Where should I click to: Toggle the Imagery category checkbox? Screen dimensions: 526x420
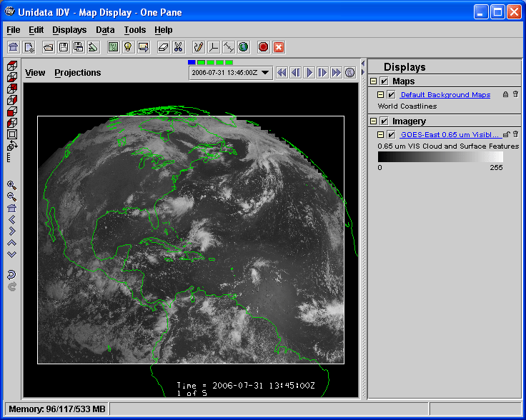click(x=384, y=121)
